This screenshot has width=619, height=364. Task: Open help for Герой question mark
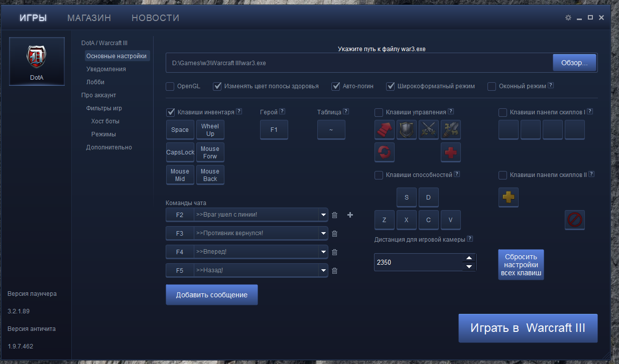(x=282, y=111)
